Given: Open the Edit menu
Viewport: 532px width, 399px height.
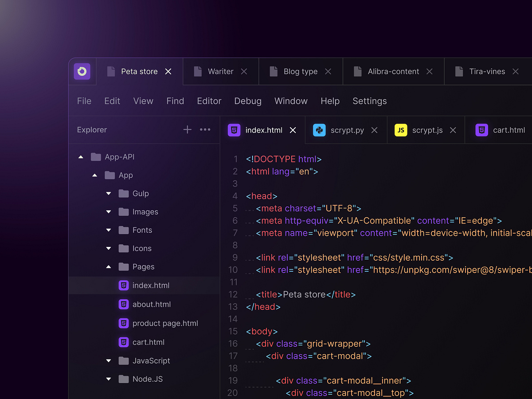Looking at the screenshot, I should point(112,101).
